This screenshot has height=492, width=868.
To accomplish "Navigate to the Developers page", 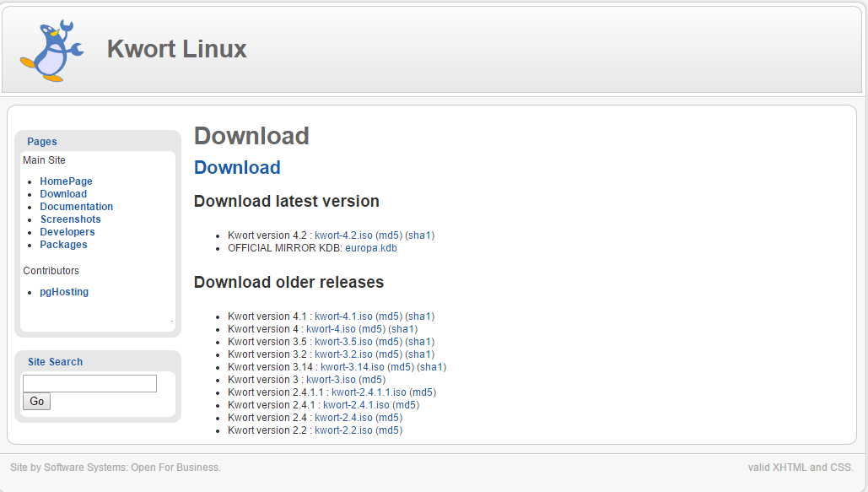I will point(67,232).
